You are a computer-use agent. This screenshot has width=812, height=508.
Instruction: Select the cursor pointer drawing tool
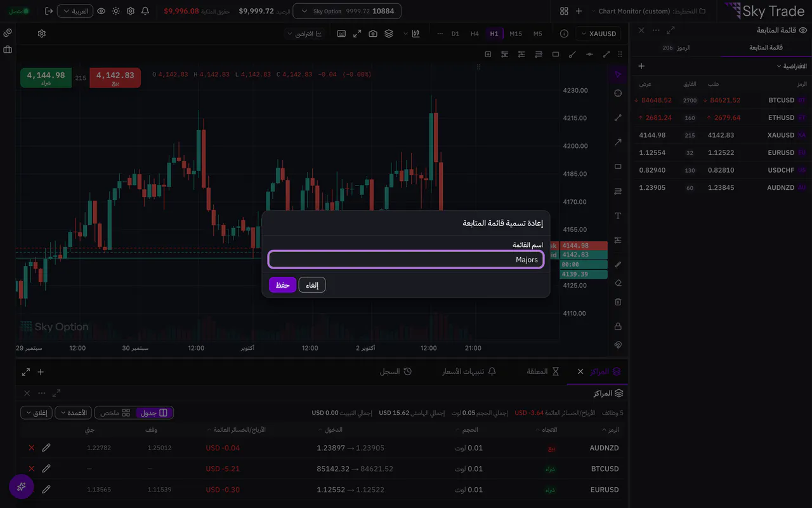(618, 75)
